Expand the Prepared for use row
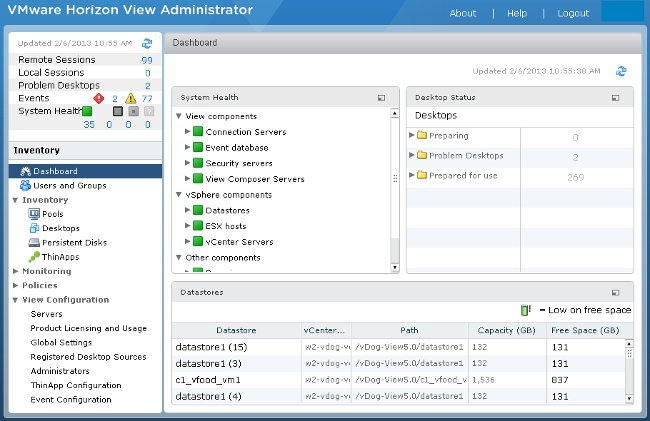 coord(412,175)
